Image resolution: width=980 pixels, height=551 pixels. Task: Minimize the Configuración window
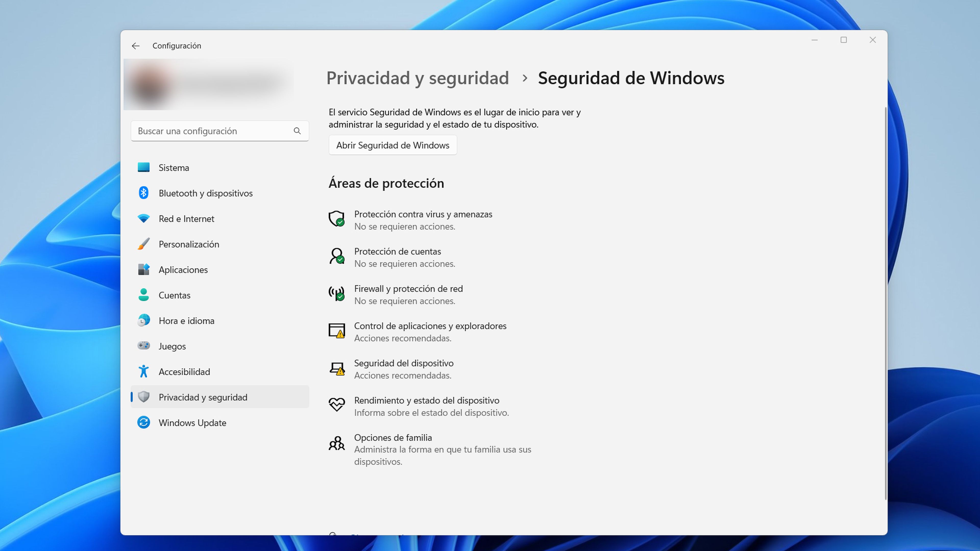click(815, 40)
